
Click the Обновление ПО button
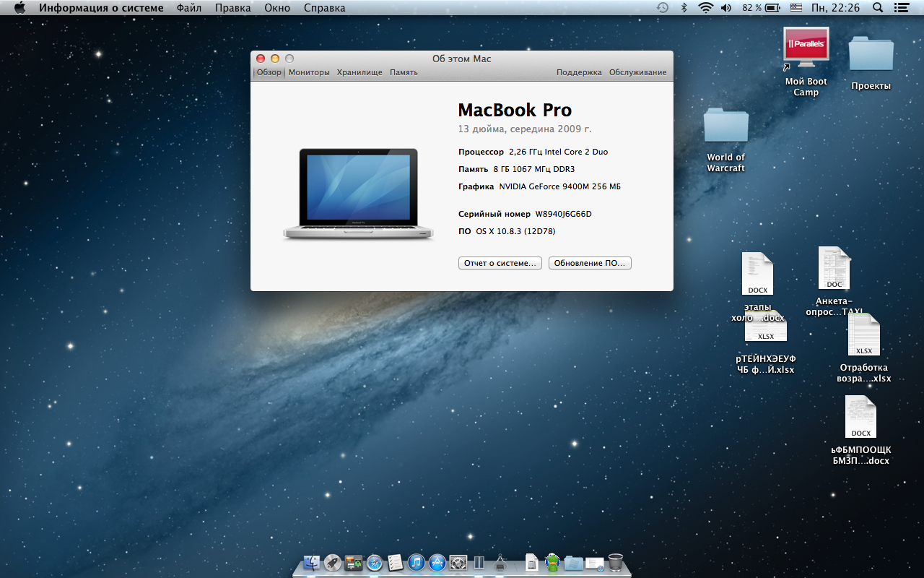590,263
